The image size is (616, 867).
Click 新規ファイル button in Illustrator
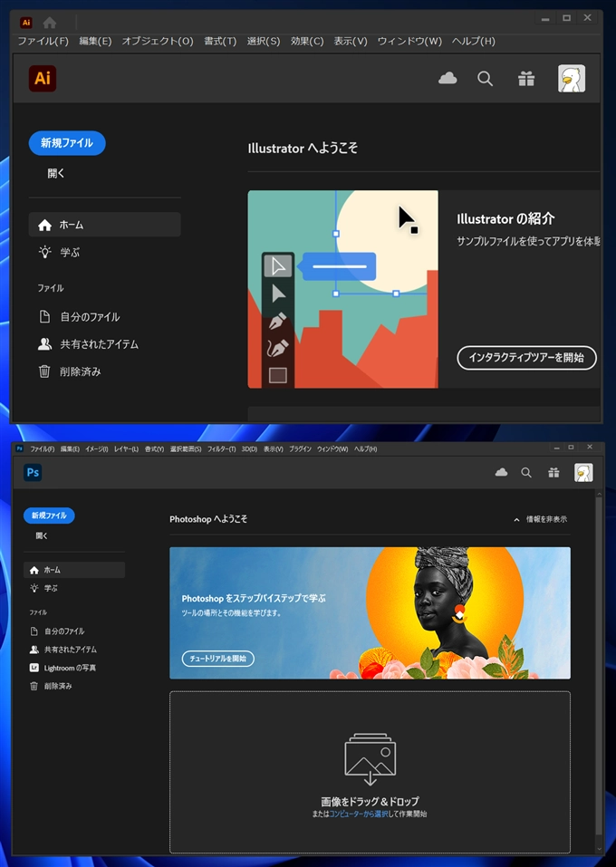pos(67,142)
